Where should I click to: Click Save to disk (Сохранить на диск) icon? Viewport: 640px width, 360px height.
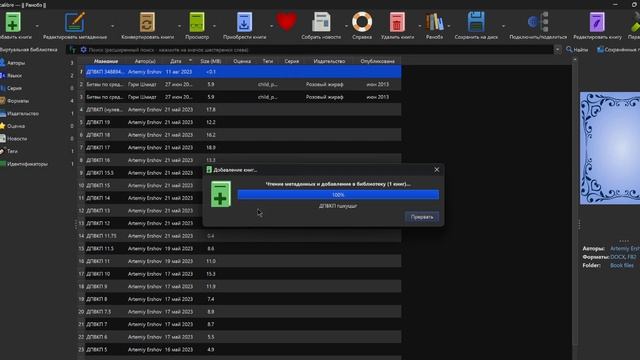coord(476,22)
